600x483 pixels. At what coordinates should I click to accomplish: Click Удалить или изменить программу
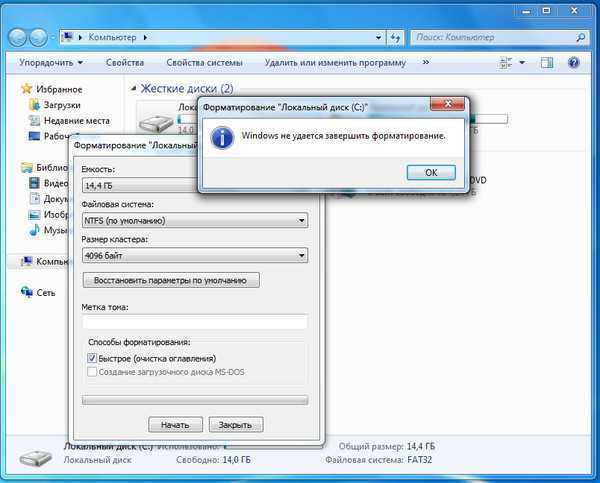point(335,62)
